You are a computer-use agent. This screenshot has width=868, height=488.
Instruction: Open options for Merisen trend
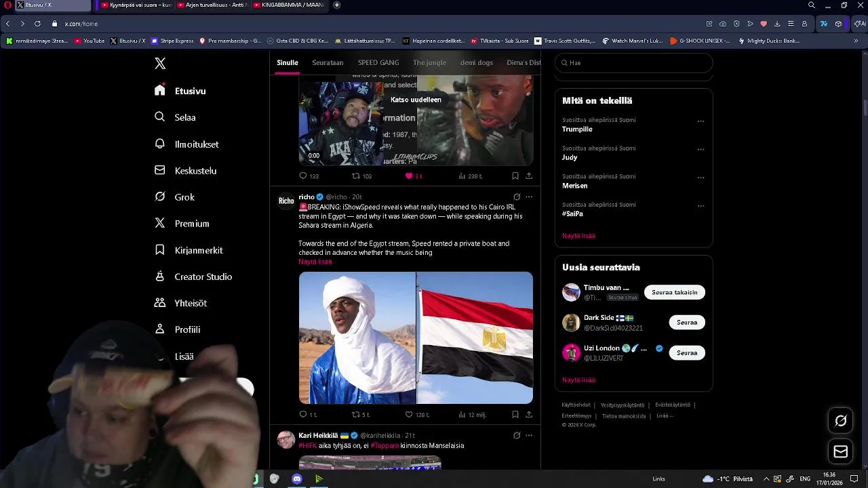pyautogui.click(x=701, y=178)
